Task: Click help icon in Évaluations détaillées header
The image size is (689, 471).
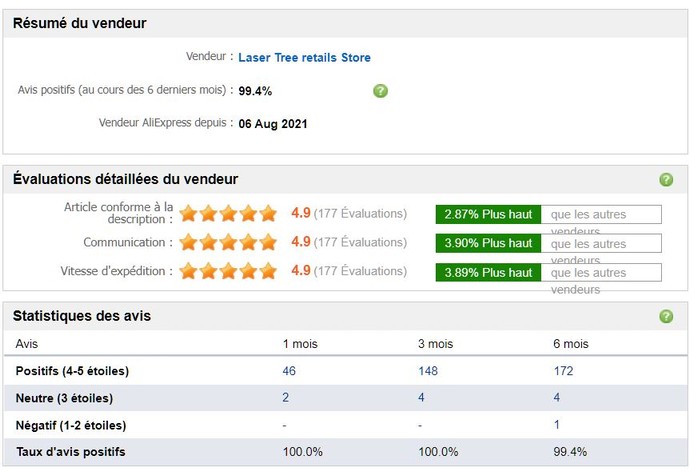Action: [666, 180]
